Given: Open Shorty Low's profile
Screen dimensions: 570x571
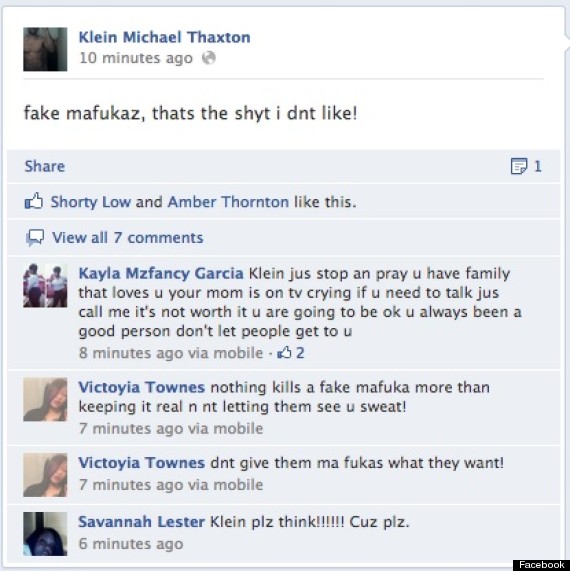Looking at the screenshot, I should pyautogui.click(x=91, y=202).
